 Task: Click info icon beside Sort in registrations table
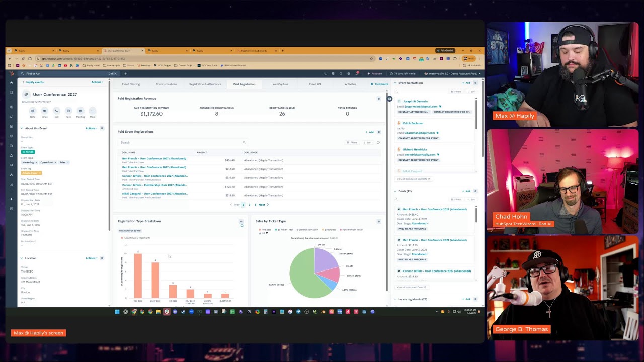378,142
